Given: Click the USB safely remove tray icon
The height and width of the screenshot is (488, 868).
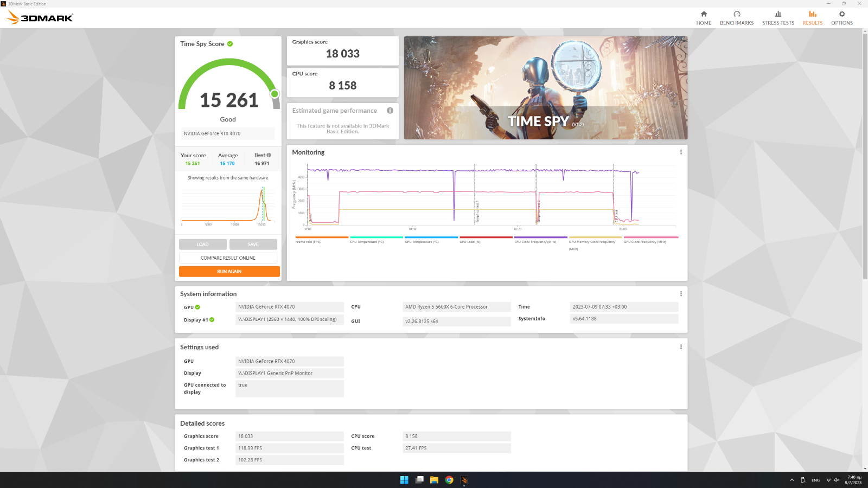Looking at the screenshot, I should [803, 480].
